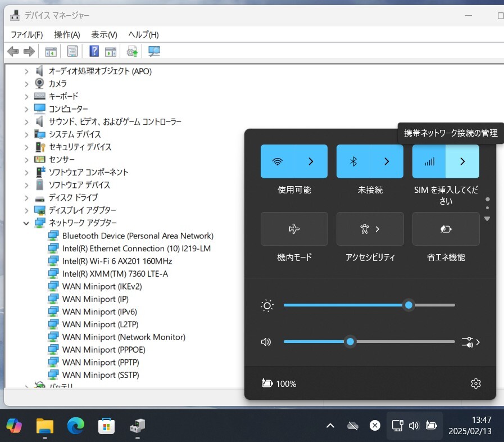The height and width of the screenshot is (442, 504).
Task: Click the update driver toolbar icon
Action: [x=133, y=52]
